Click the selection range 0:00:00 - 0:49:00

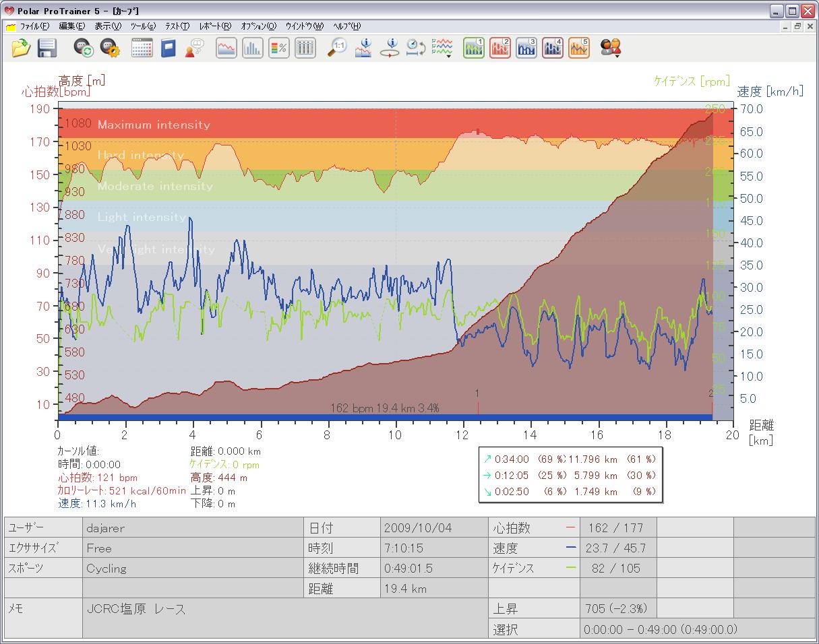pyautogui.click(x=697, y=629)
